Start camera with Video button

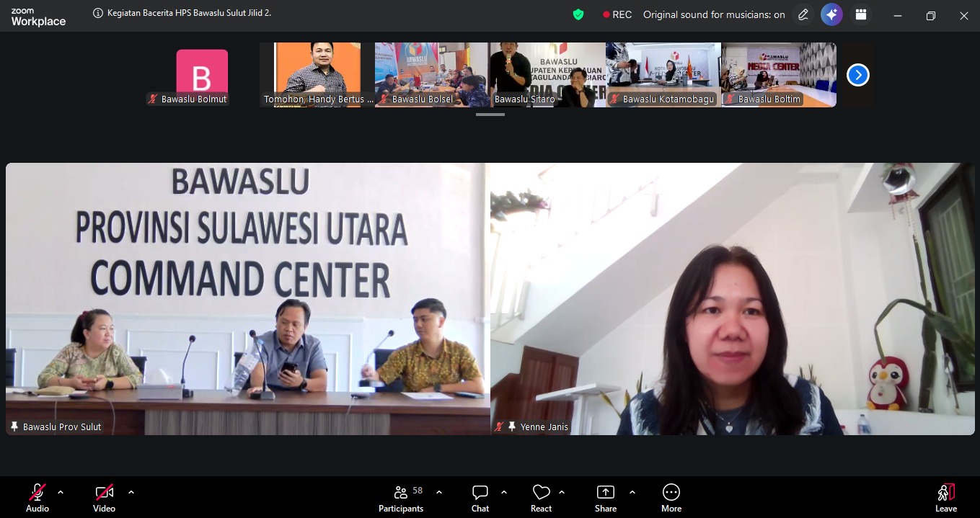(x=104, y=498)
